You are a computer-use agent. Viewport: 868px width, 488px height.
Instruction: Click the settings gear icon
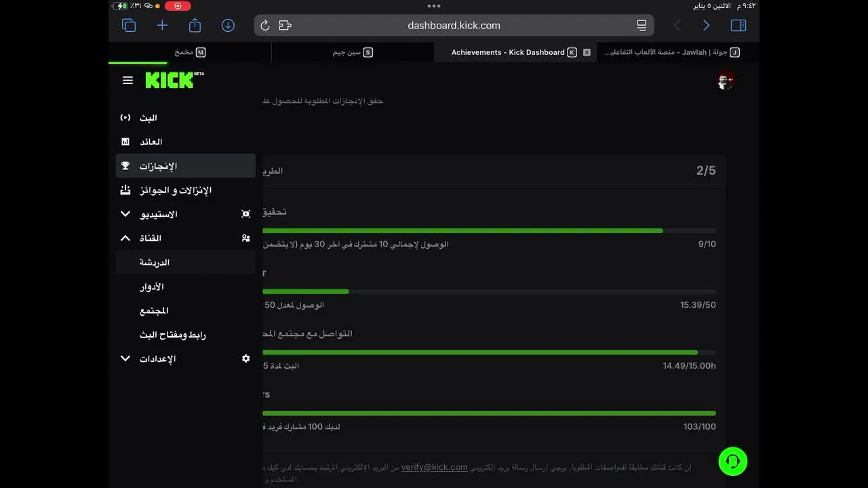245,359
